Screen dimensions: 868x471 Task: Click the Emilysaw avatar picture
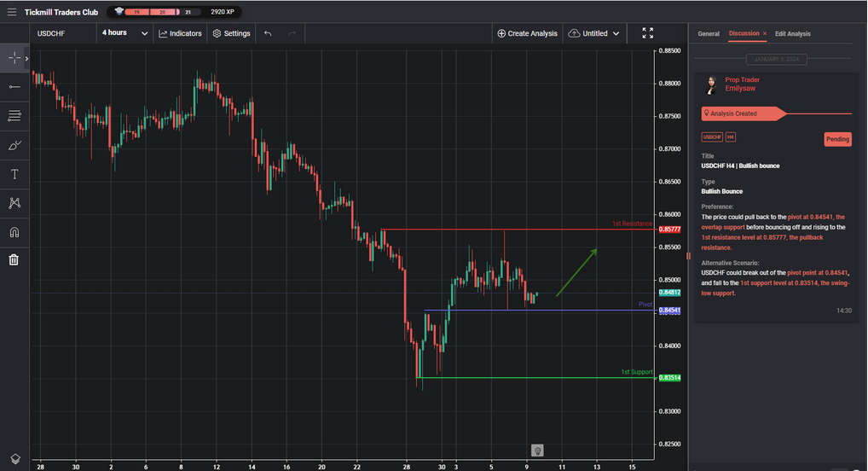711,84
